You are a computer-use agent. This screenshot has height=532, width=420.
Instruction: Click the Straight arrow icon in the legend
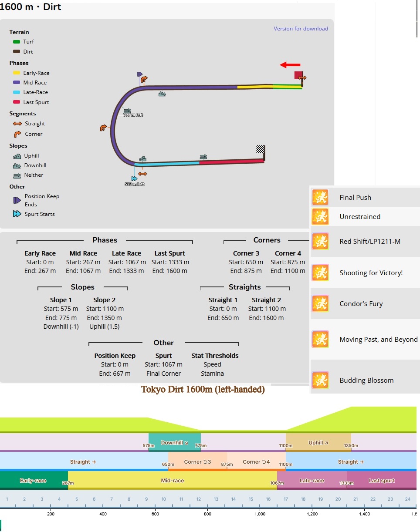[x=17, y=124]
